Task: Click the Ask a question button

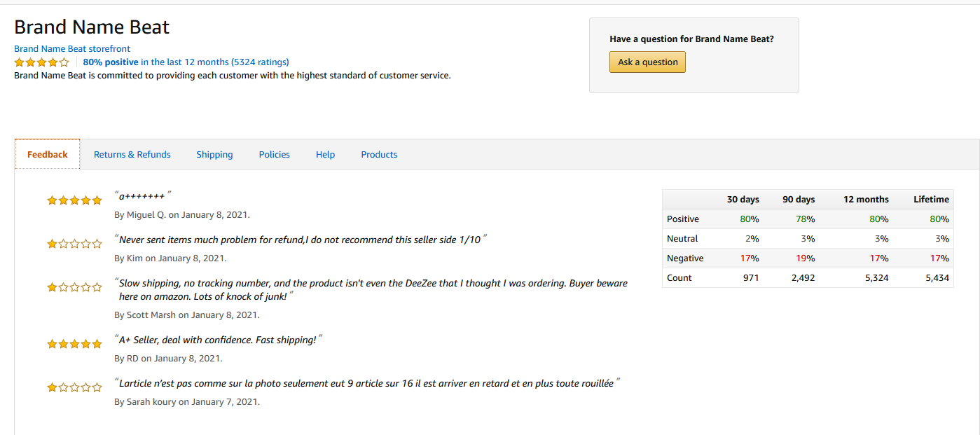Action: (648, 62)
